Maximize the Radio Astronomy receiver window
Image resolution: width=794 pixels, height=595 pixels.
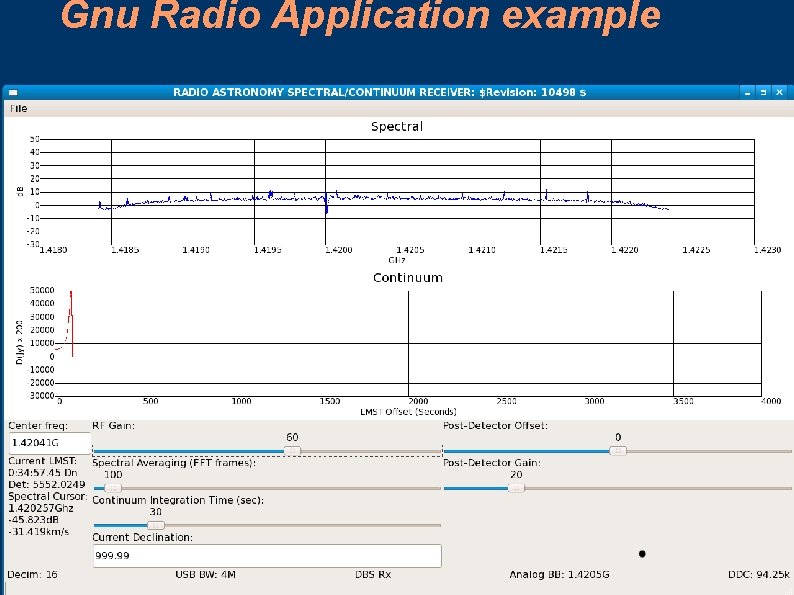(763, 92)
